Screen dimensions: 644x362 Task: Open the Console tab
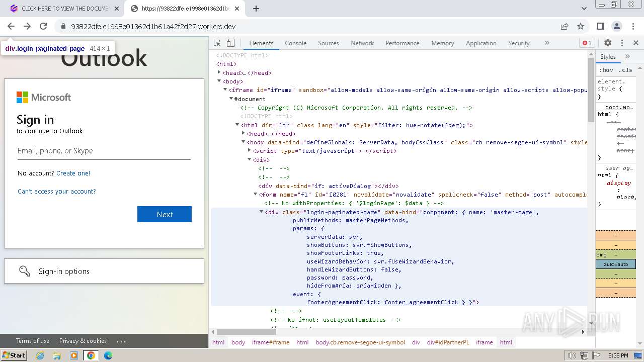[295, 43]
